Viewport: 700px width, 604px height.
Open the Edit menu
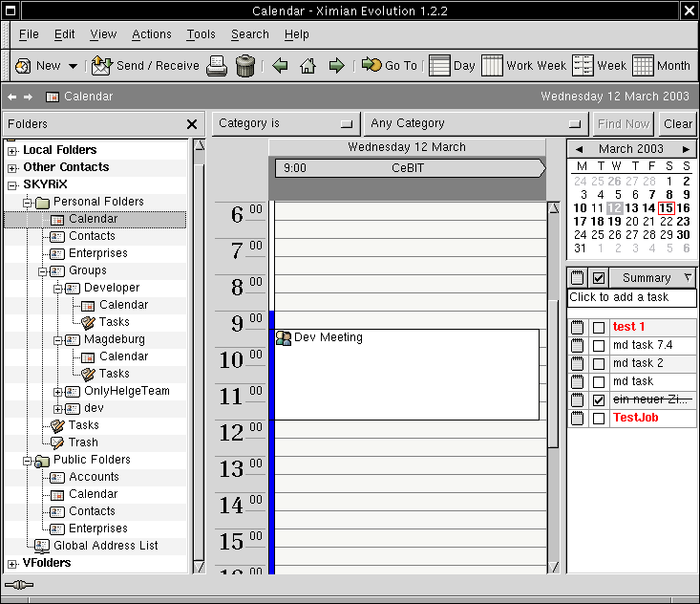coord(64,34)
